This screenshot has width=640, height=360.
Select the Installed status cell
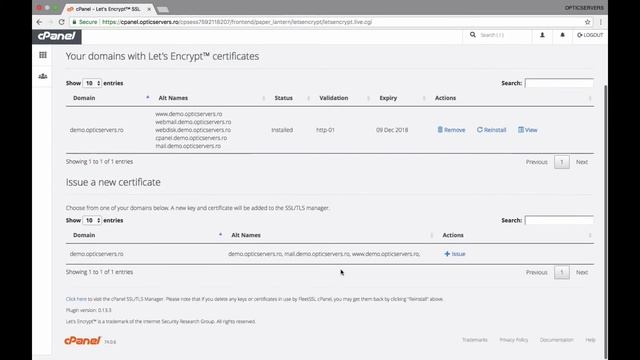coord(282,130)
